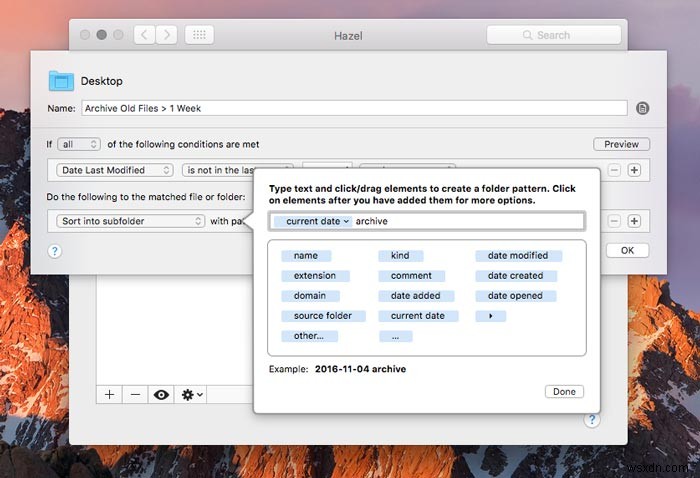Add a condition row with plus button
This screenshot has height=478, width=700.
coord(634,170)
